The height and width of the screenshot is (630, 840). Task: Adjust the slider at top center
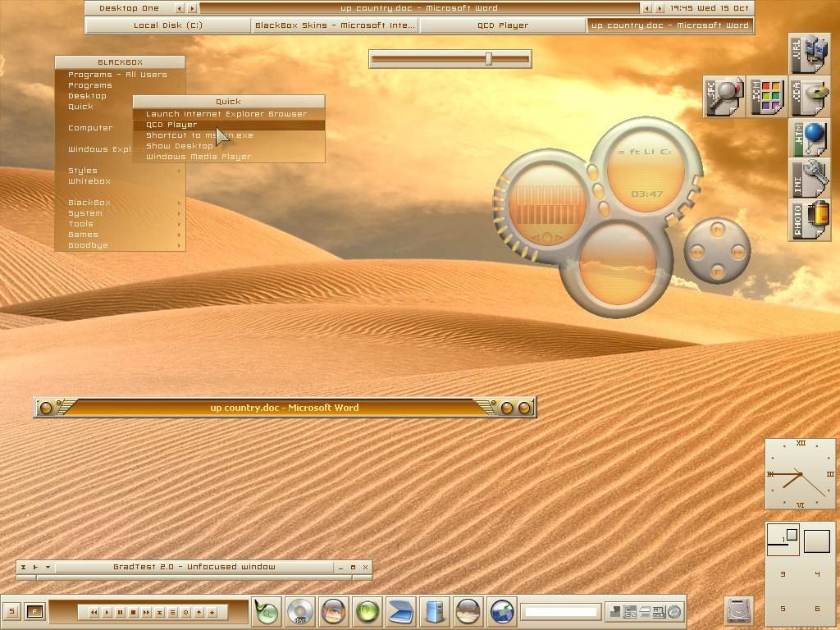click(489, 59)
